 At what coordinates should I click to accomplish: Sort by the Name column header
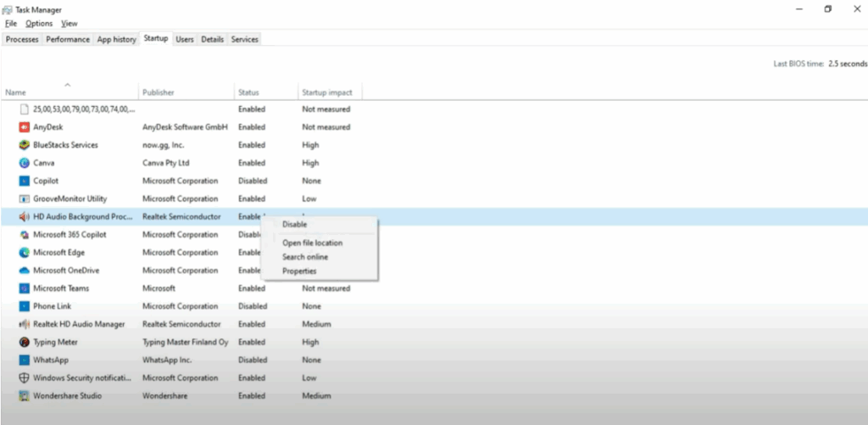pos(15,92)
